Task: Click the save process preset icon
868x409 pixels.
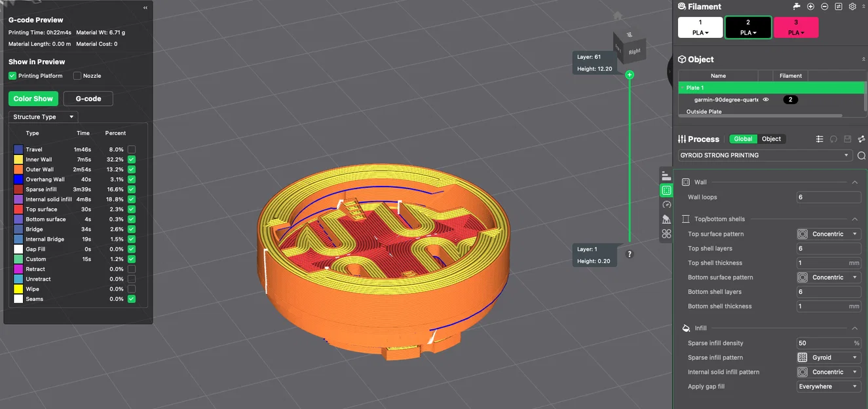Action: tap(848, 139)
